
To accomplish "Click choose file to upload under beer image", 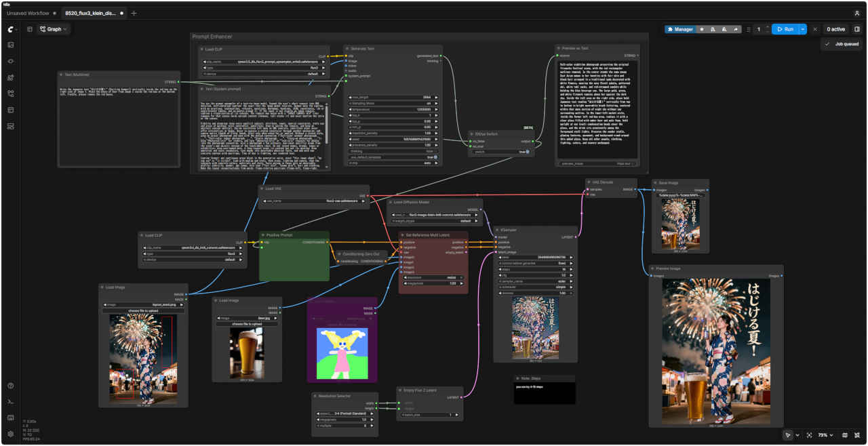I will pos(247,324).
